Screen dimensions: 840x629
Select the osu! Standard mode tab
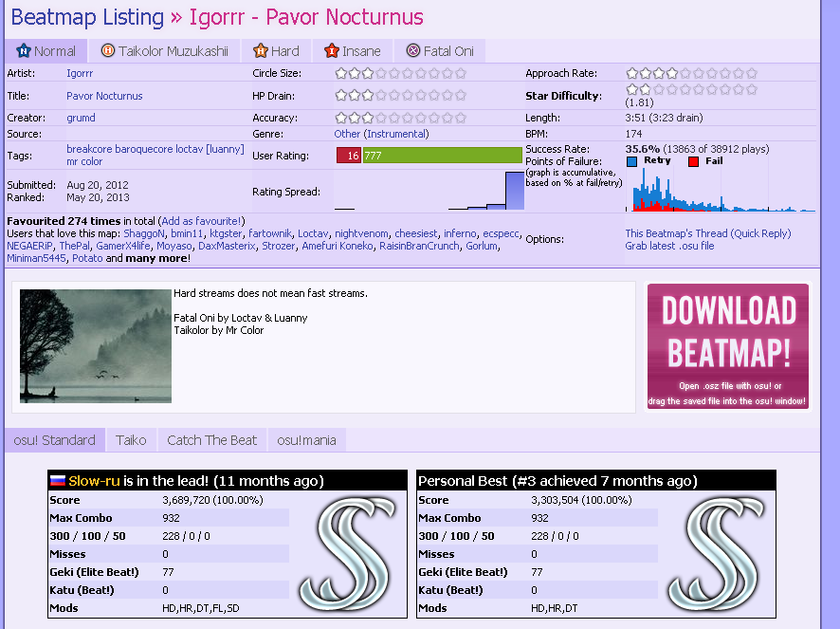click(x=55, y=440)
